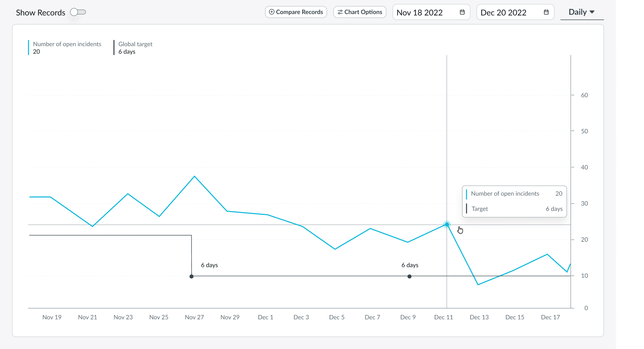Click the teal marker in the tooltip row
644x349 pixels.
click(x=467, y=194)
